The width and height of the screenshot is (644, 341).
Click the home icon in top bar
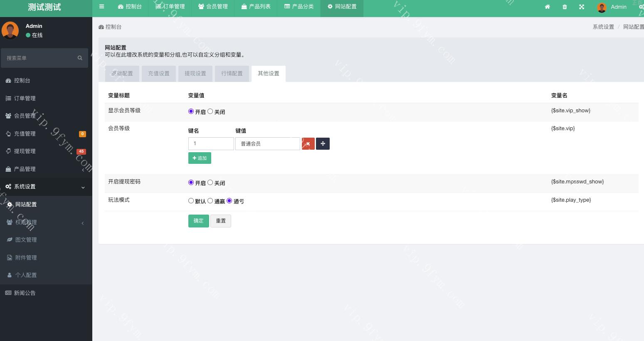(x=547, y=7)
